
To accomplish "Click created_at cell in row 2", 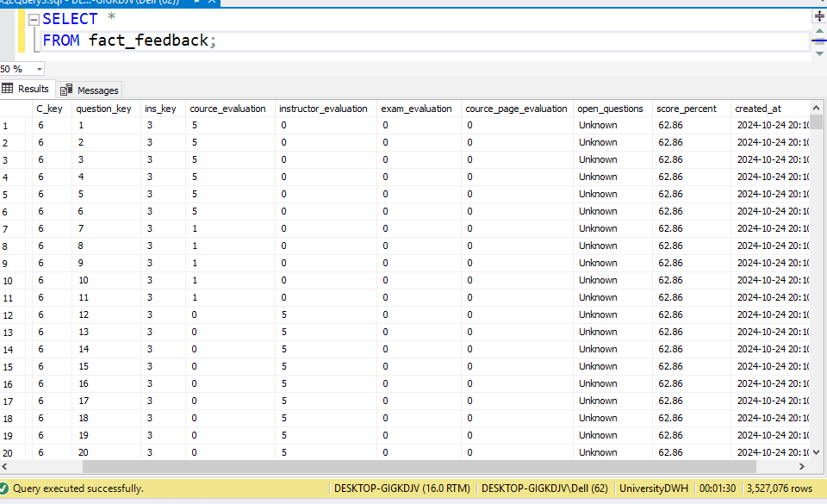I will [770, 142].
